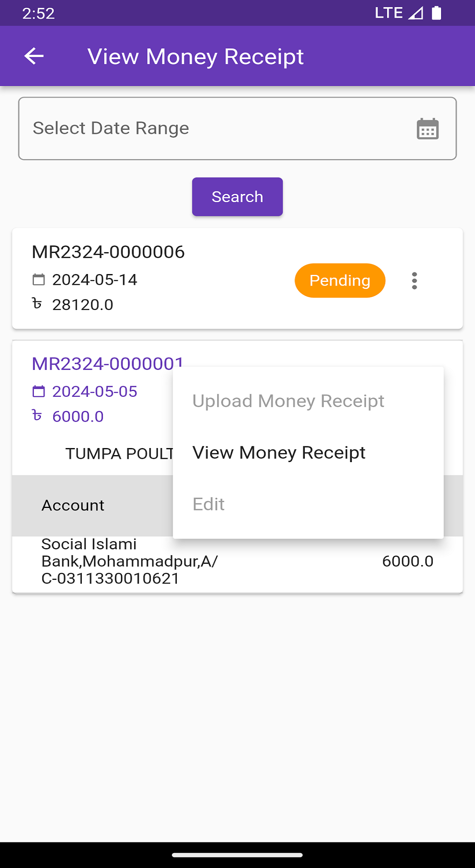Screen dimensions: 475x868
Task: Tap the orange Pending status badge
Action: (340, 281)
